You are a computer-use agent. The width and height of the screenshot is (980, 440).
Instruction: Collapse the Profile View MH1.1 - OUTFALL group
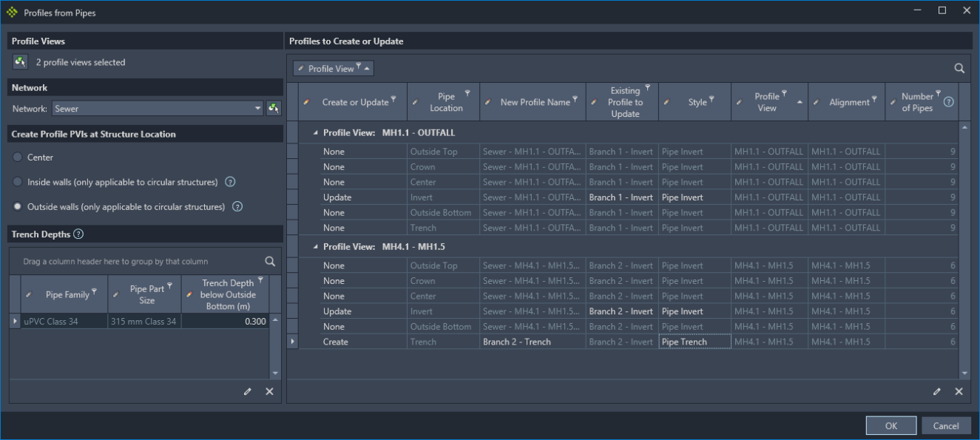[316, 133]
